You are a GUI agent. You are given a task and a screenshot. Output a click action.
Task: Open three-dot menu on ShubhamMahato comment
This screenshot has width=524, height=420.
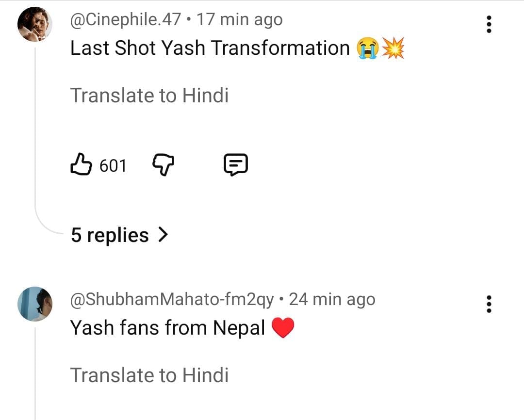click(x=489, y=304)
